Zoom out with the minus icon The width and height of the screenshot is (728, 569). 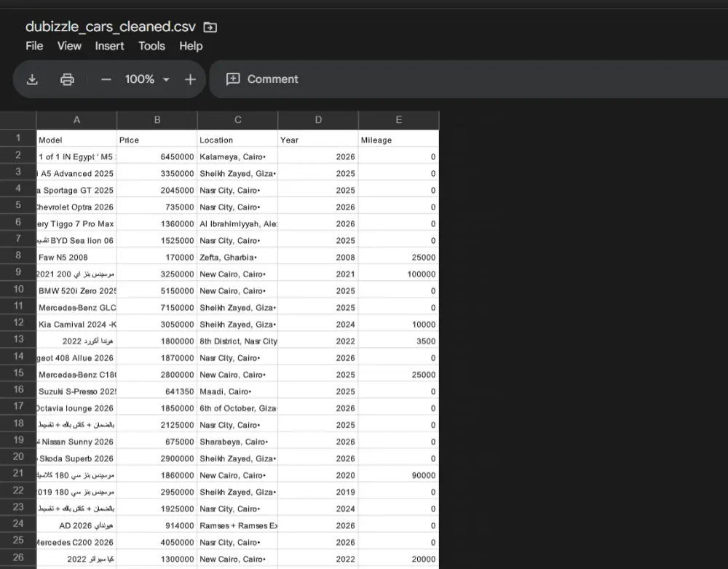pos(106,79)
